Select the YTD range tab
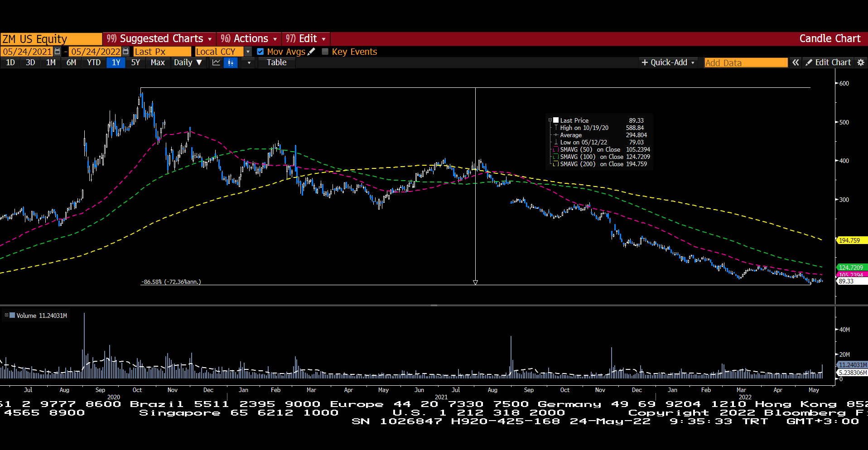Image resolution: width=868 pixels, height=450 pixels. pyautogui.click(x=94, y=62)
